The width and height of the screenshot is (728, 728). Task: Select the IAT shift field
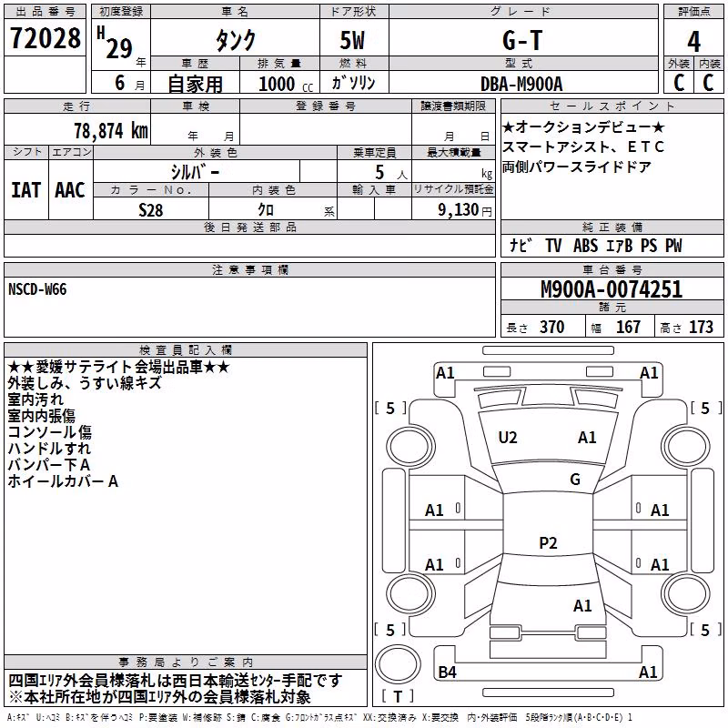tap(26, 190)
